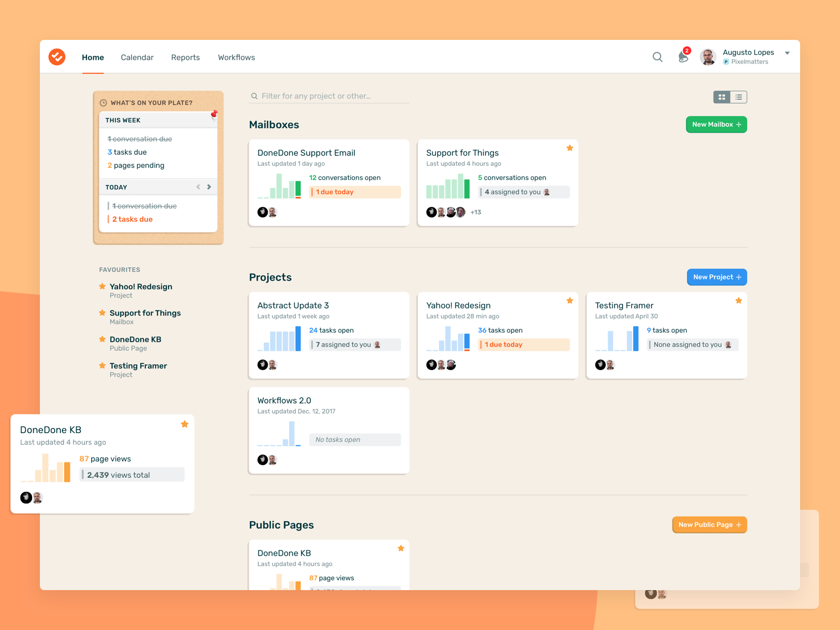This screenshot has width=840, height=630.
Task: Toggle star on floating DoneDone KB card
Action: (185, 424)
